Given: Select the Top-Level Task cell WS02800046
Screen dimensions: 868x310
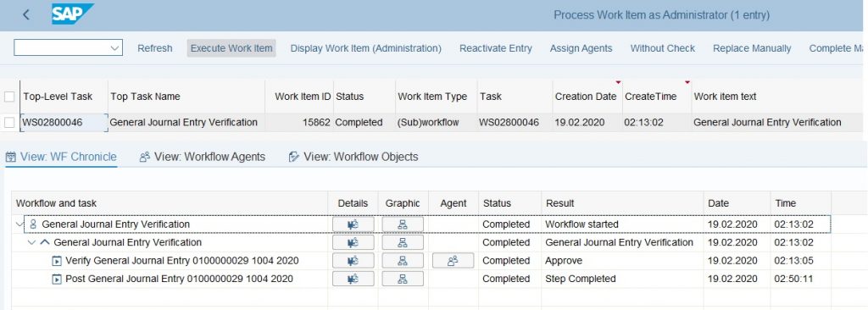Looking at the screenshot, I should click(x=64, y=122).
